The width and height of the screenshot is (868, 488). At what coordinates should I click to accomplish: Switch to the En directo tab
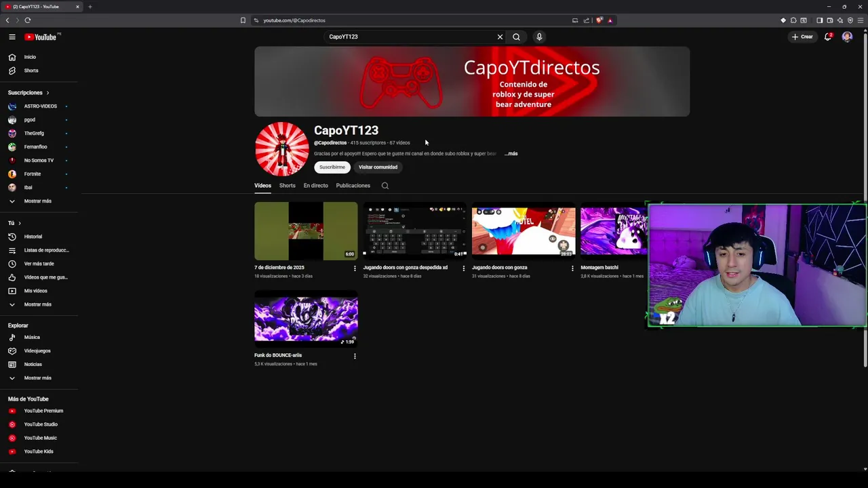(316, 186)
